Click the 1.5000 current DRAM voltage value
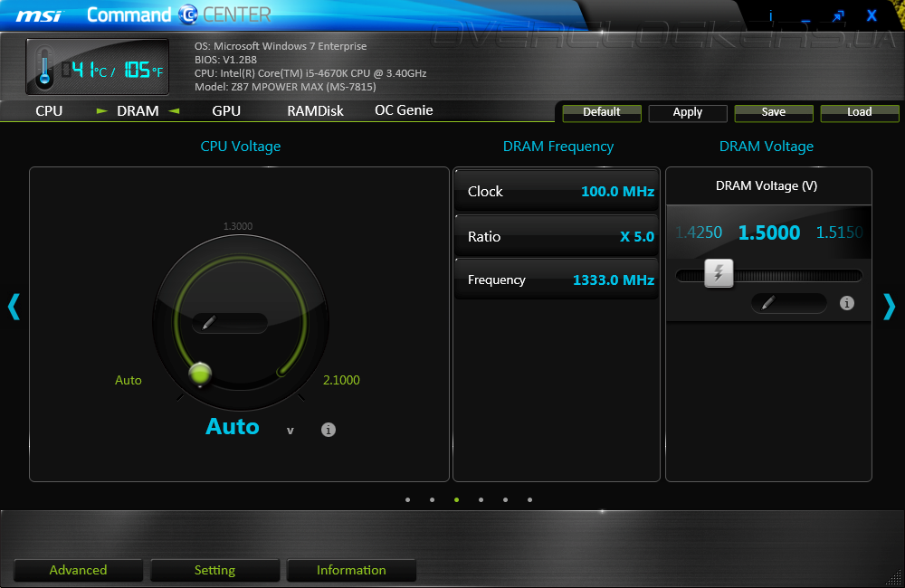The width and height of the screenshot is (905, 588). coord(768,232)
